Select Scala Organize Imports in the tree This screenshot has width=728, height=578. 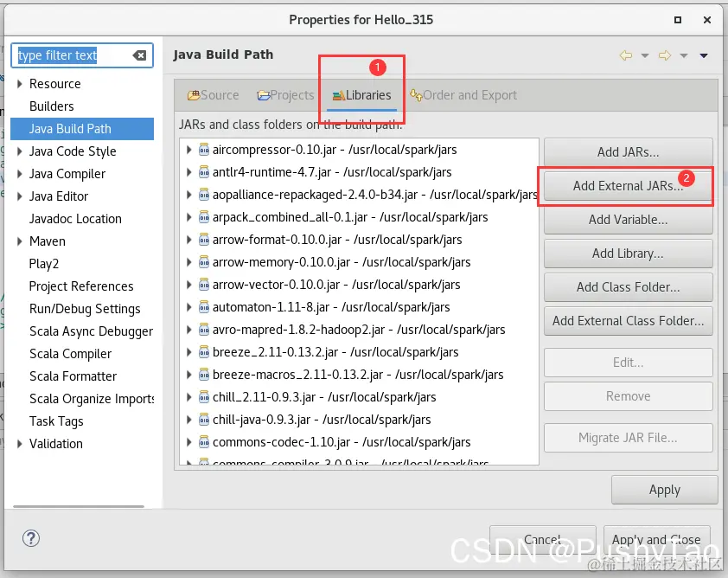coord(92,399)
